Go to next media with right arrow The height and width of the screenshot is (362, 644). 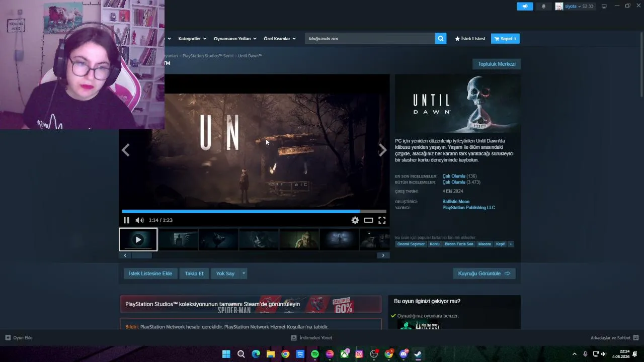click(x=382, y=150)
